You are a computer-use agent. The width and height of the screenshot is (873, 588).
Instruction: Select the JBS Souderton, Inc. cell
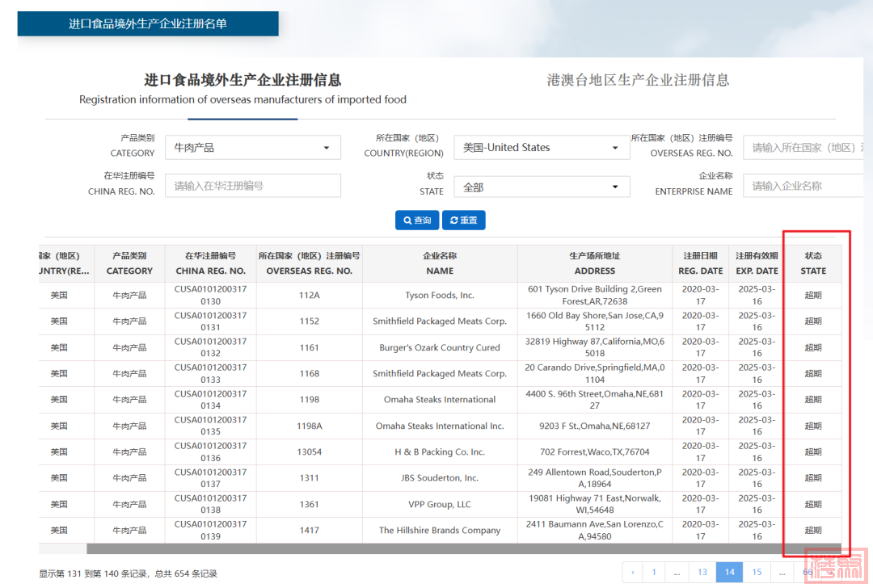point(440,478)
